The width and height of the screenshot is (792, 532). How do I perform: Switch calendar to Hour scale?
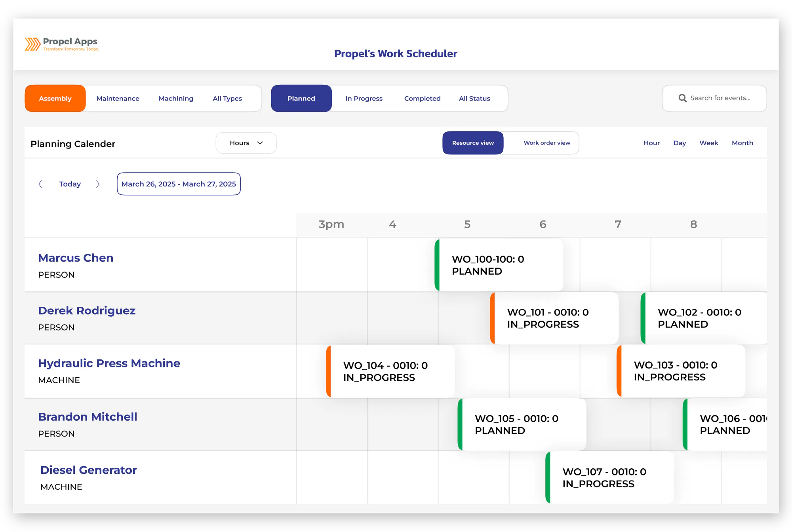[x=651, y=143]
